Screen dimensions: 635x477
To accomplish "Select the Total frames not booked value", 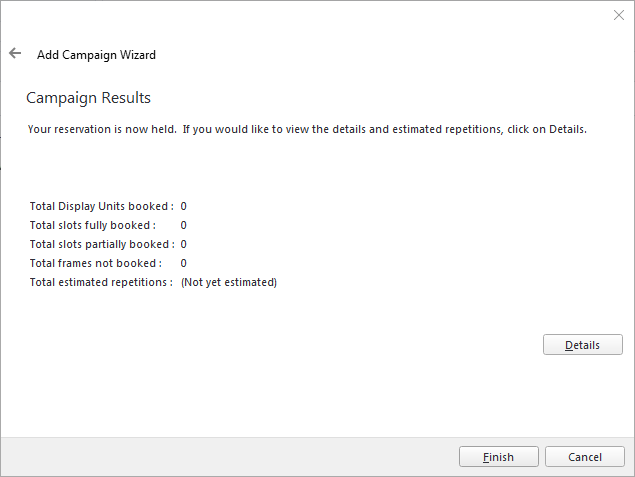I will click(183, 263).
